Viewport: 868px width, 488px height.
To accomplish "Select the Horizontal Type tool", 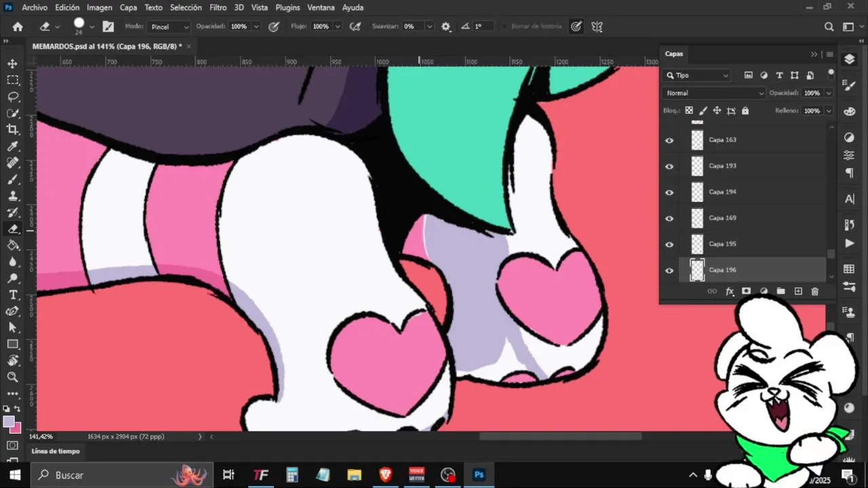I will (x=12, y=295).
